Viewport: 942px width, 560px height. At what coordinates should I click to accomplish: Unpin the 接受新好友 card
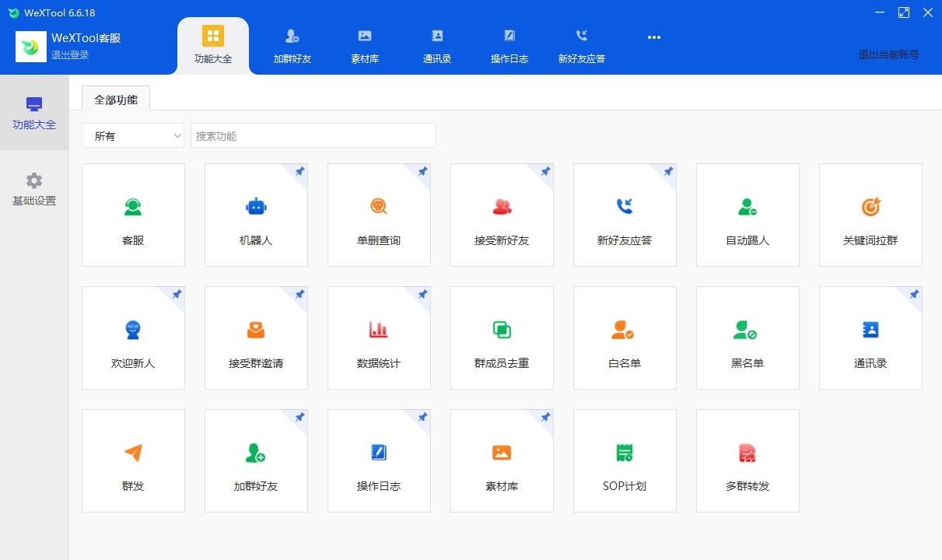(x=545, y=173)
